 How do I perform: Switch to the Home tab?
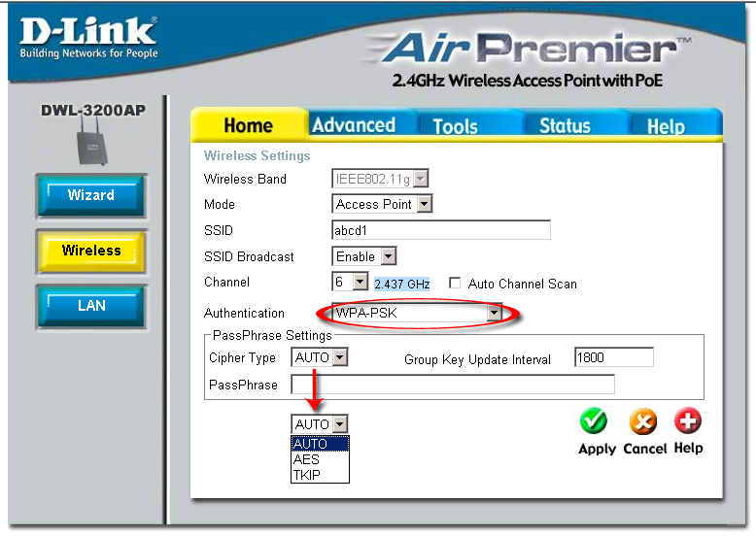point(249,125)
